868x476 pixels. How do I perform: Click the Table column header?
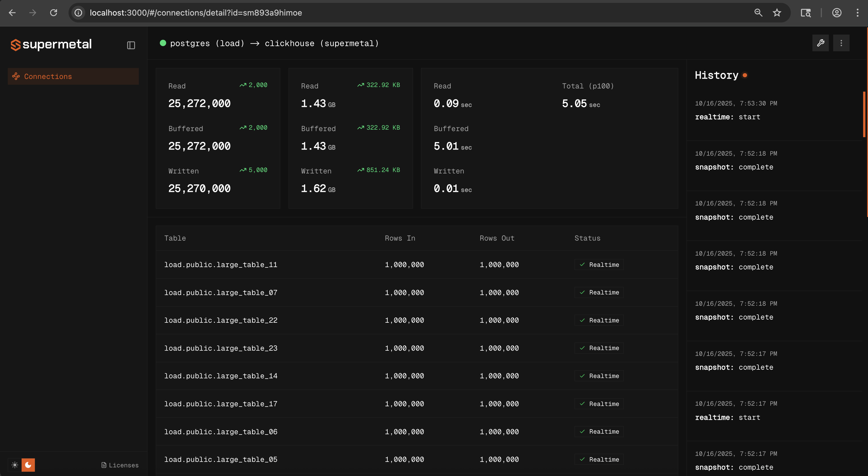pos(175,238)
